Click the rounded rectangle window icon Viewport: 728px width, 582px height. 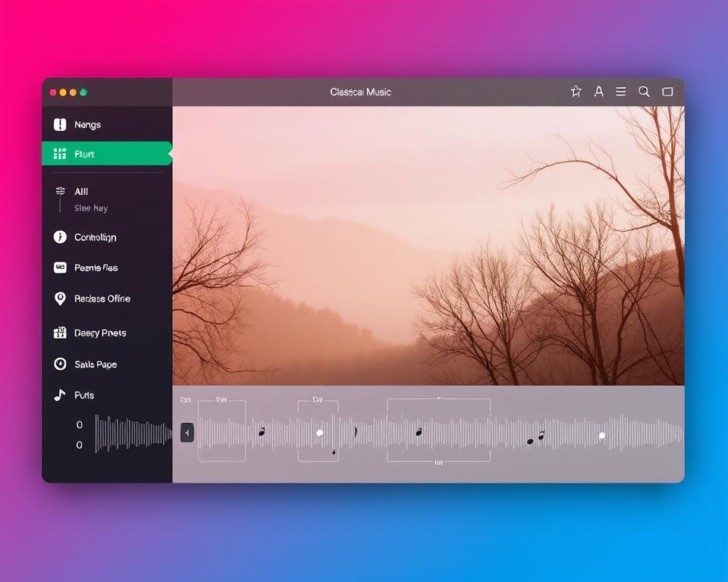pos(667,92)
